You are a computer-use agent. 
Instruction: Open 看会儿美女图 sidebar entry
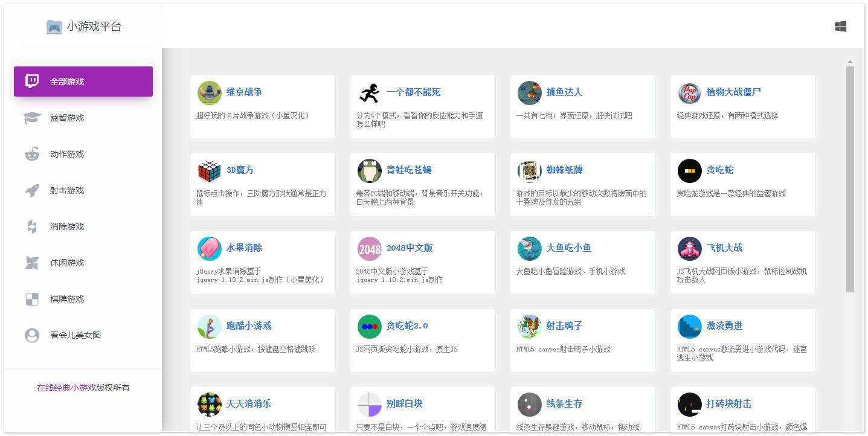pos(75,335)
